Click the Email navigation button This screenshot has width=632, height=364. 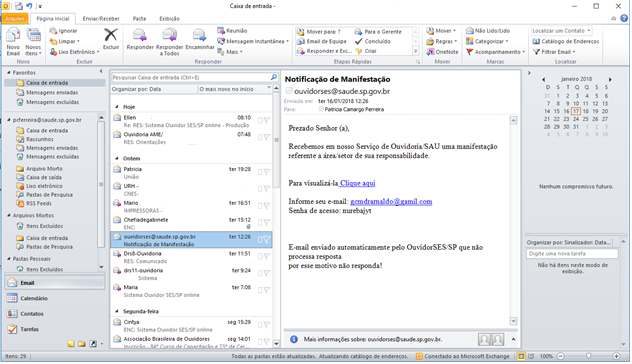click(x=54, y=283)
